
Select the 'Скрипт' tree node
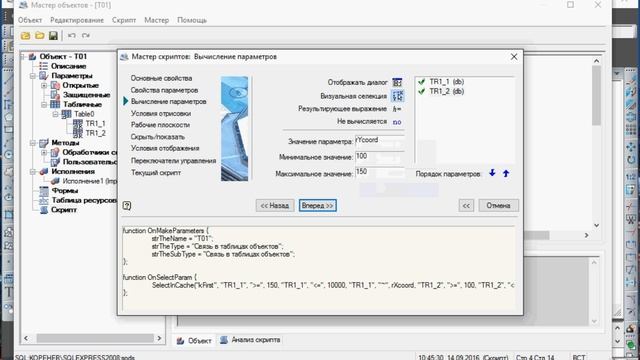tap(64, 209)
